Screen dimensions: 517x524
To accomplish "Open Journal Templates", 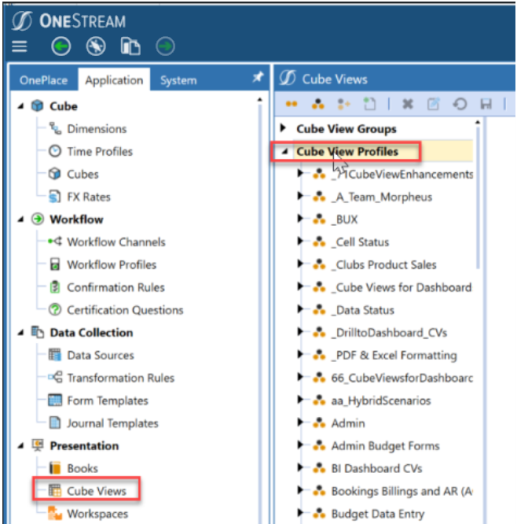I will [x=113, y=423].
